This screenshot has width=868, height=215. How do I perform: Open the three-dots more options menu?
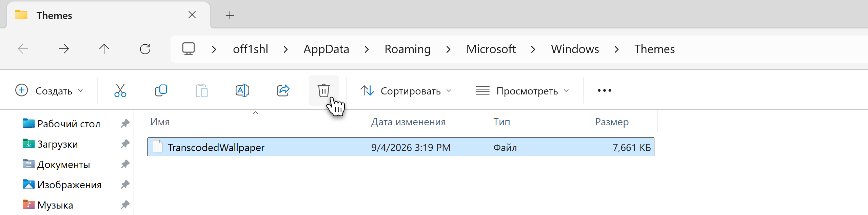[x=605, y=90]
